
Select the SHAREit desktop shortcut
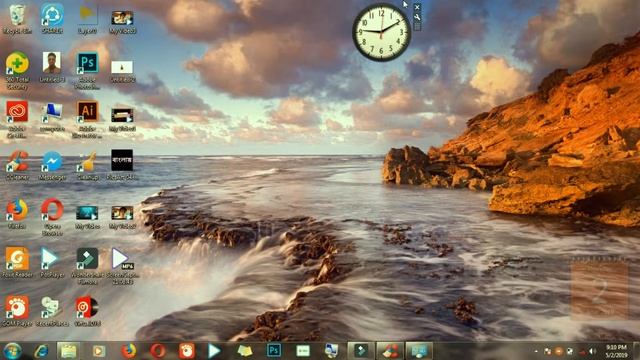[52, 19]
